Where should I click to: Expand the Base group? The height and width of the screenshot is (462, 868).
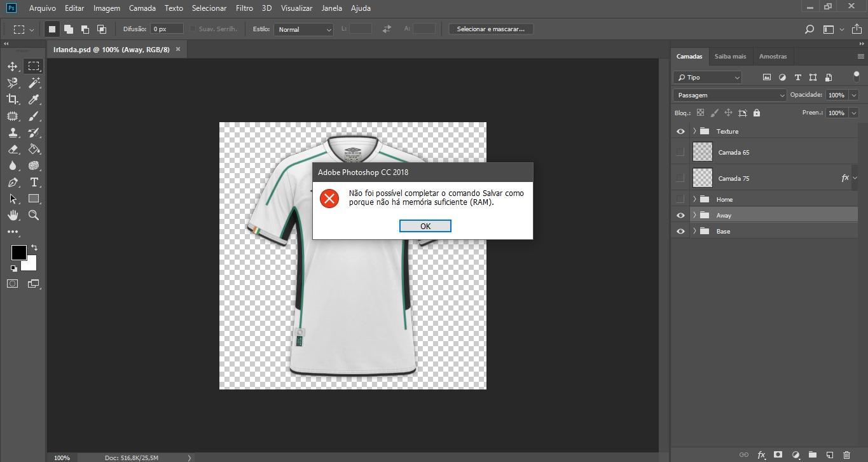(x=694, y=231)
